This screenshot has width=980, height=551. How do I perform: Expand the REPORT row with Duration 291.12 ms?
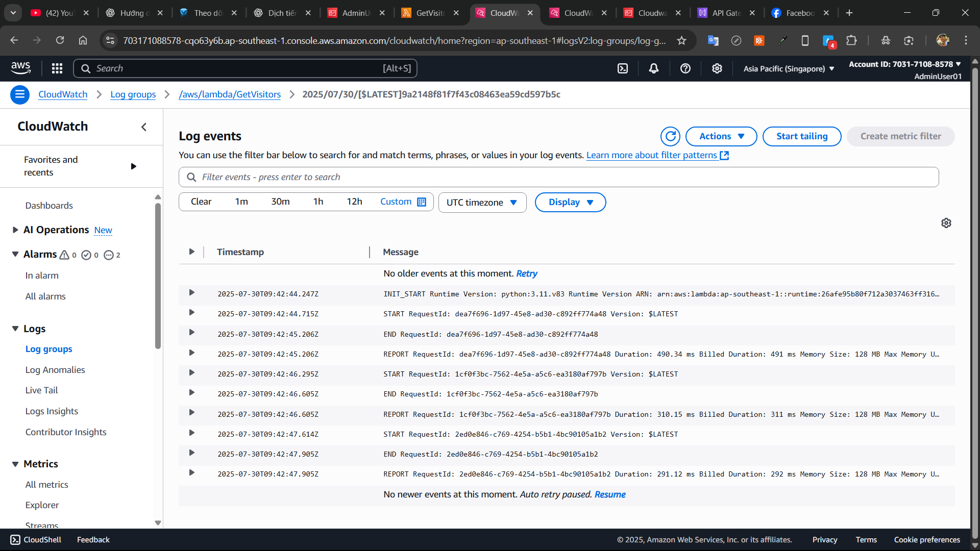click(x=191, y=473)
